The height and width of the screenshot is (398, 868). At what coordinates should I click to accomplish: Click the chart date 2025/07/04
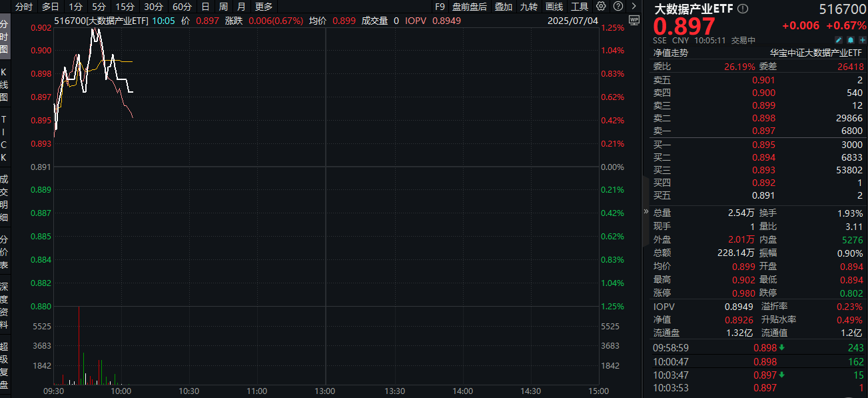572,21
